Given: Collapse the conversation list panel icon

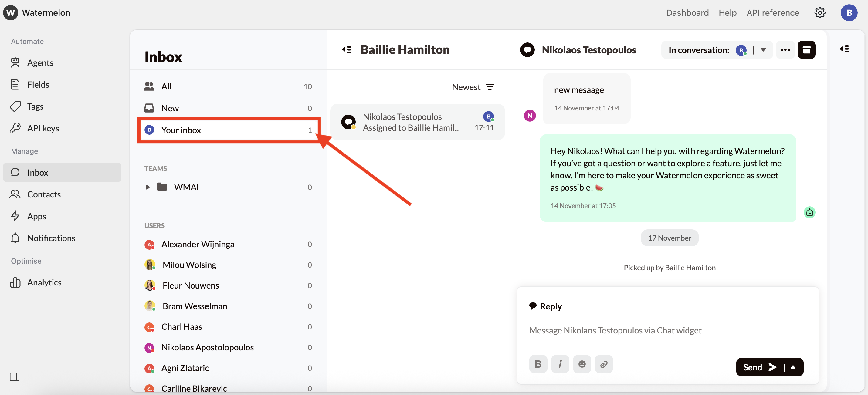Looking at the screenshot, I should 347,50.
